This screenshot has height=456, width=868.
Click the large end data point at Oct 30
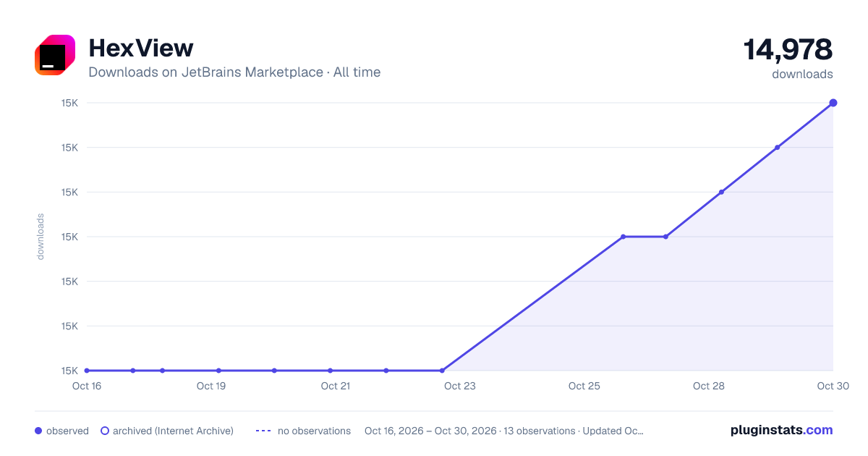(833, 103)
